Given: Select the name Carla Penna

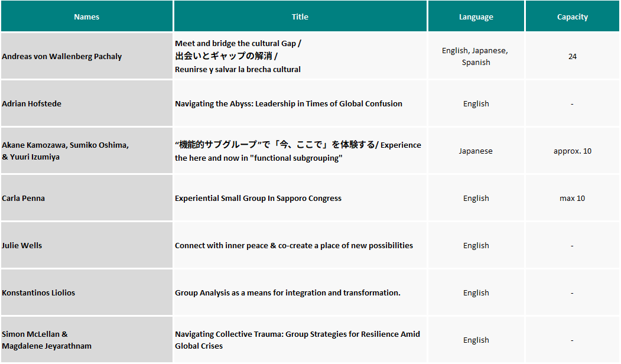Looking at the screenshot, I should click(x=24, y=198).
